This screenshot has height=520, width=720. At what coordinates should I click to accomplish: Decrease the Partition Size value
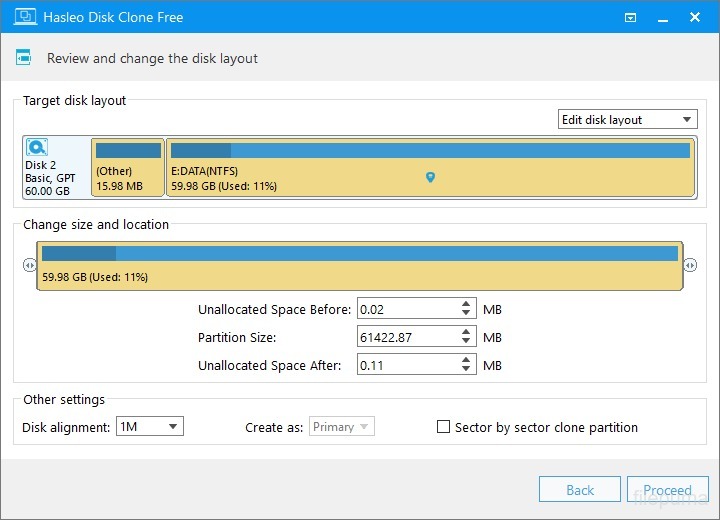[467, 343]
